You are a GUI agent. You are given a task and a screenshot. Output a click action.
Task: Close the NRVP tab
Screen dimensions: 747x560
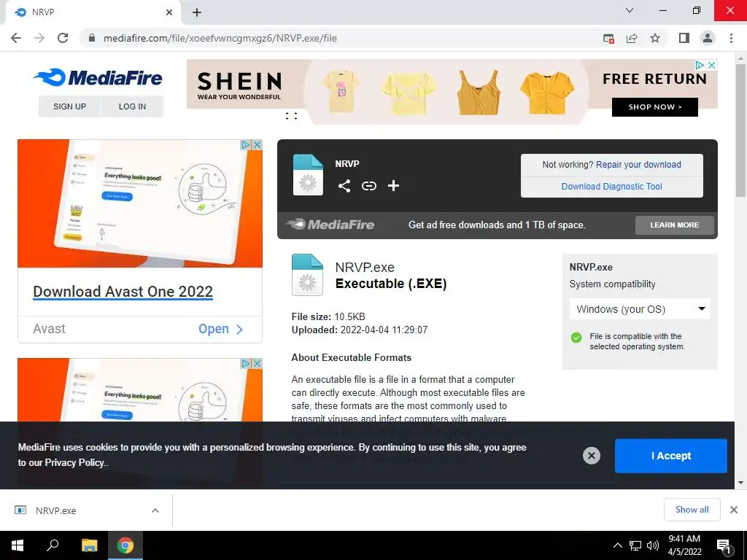(169, 12)
